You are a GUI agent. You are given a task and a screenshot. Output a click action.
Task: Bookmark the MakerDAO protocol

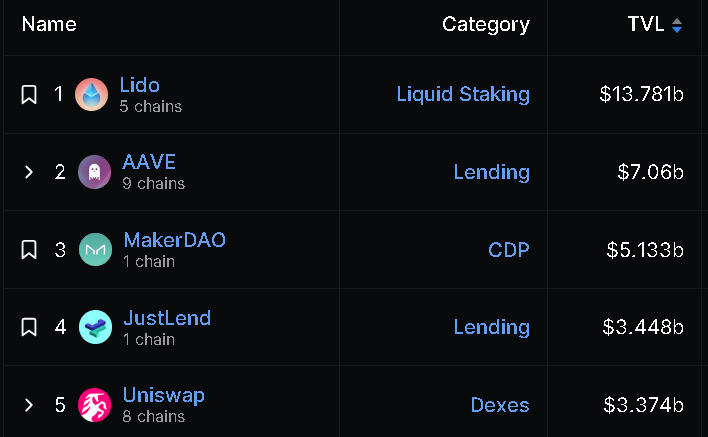[x=29, y=250]
